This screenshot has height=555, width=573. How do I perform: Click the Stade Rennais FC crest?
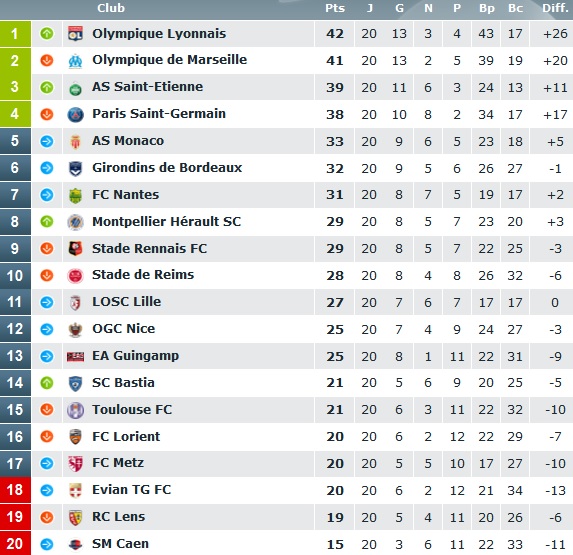tap(75, 248)
